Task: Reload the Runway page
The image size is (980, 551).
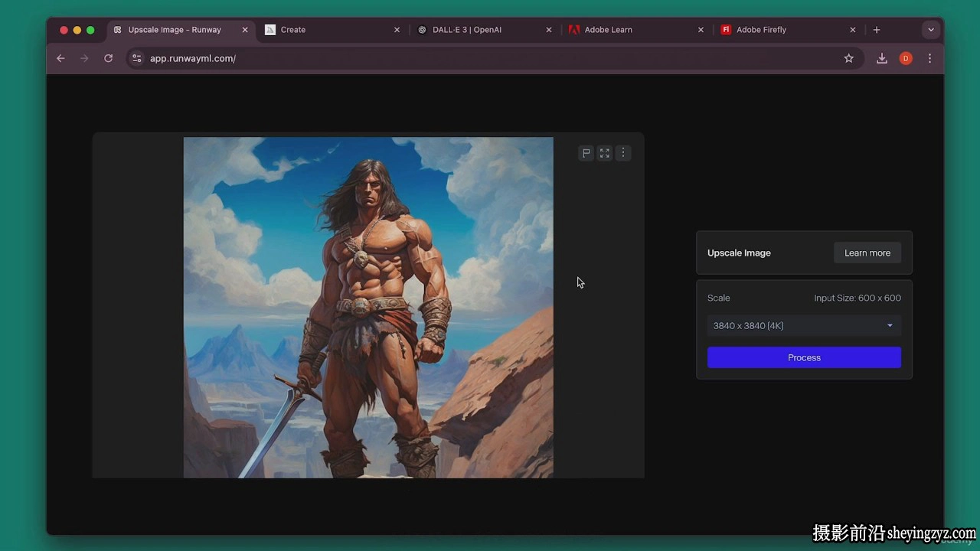Action: tap(109, 58)
